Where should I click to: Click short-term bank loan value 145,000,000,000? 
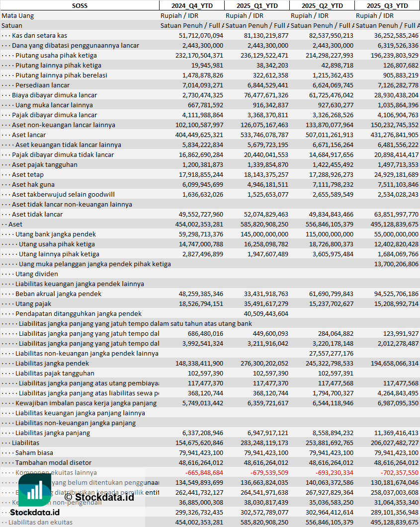264,234
